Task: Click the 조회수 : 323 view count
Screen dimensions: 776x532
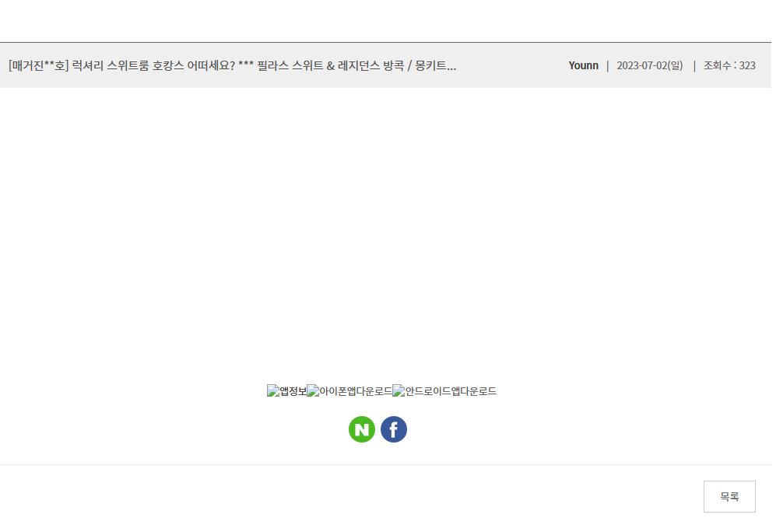Action: coord(729,65)
